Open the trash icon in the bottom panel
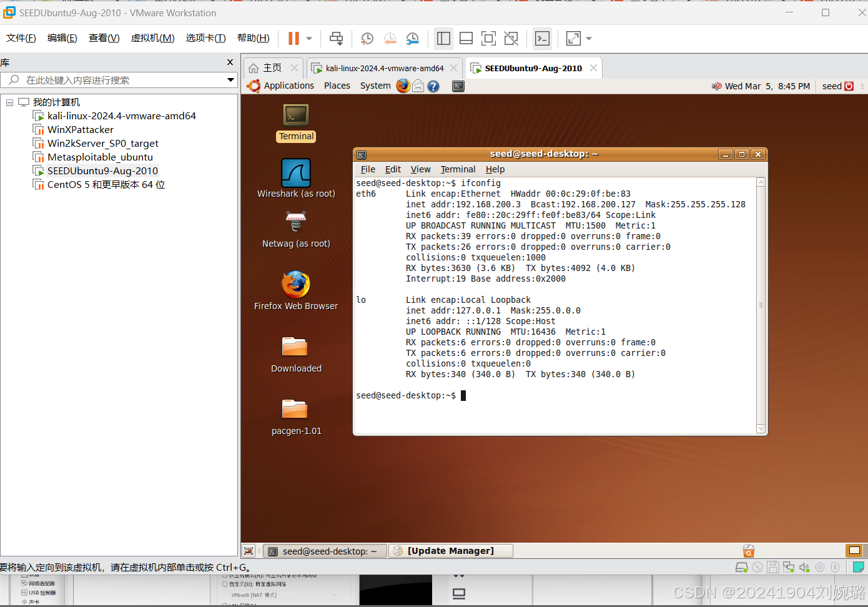Screen dimensions: 868x607 click(x=749, y=551)
